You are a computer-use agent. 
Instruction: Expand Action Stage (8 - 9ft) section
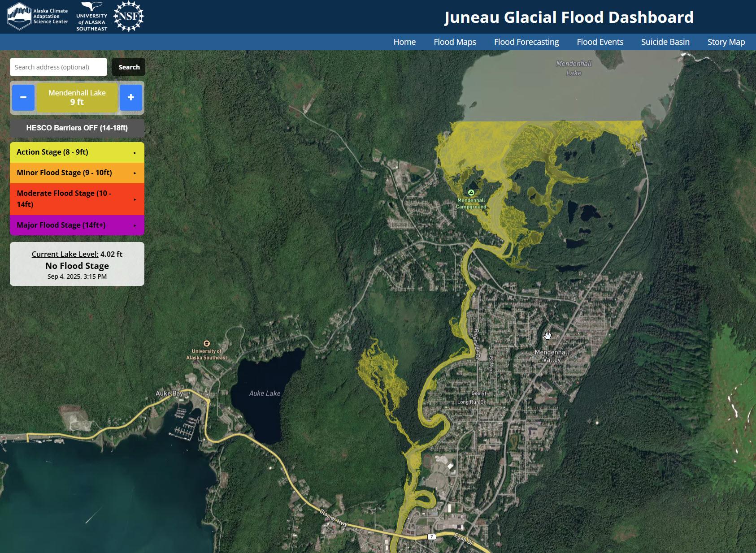pyautogui.click(x=77, y=152)
